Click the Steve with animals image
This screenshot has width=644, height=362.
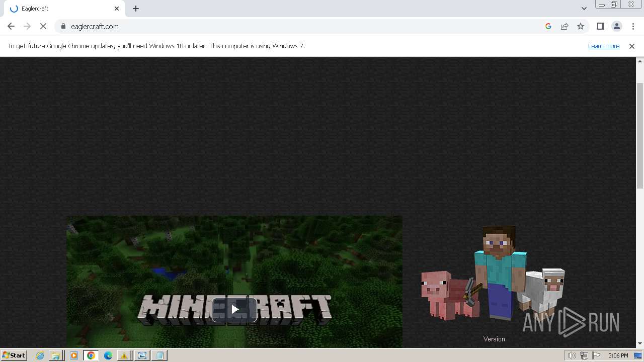(493, 274)
